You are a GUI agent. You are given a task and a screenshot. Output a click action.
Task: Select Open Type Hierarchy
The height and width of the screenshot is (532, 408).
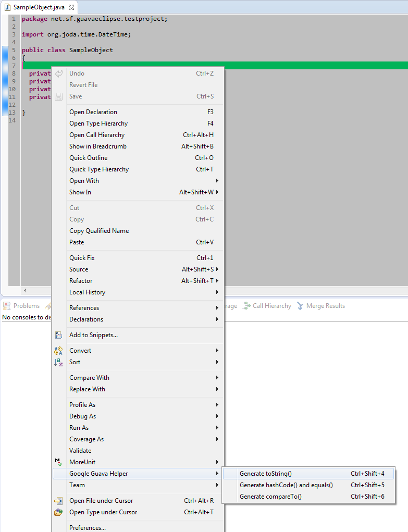point(138,123)
